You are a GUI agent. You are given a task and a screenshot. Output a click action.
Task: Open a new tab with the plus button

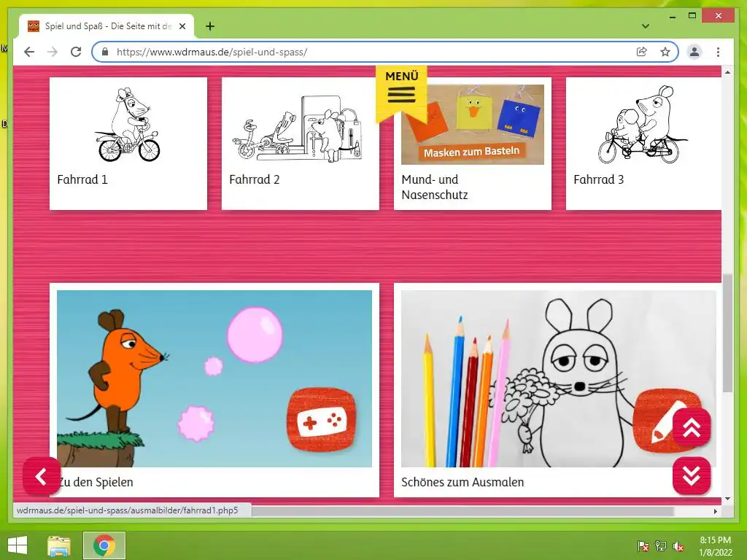210,26
